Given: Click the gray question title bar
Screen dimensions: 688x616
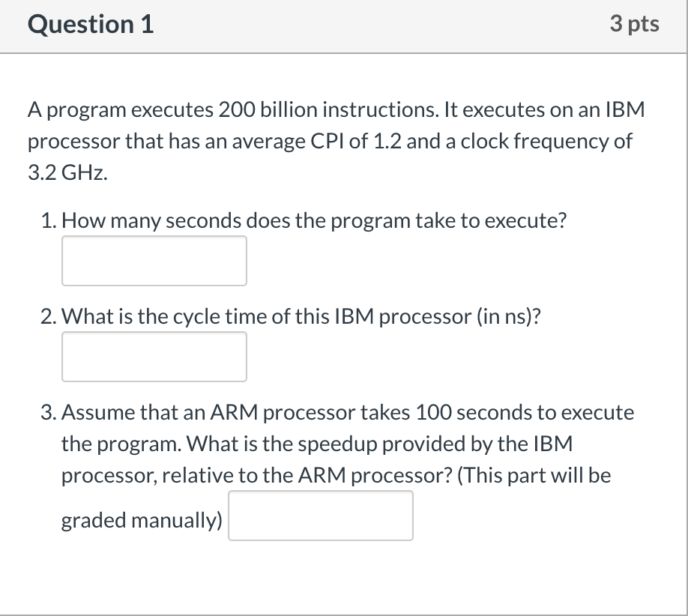Looking at the screenshot, I should coord(344,24).
